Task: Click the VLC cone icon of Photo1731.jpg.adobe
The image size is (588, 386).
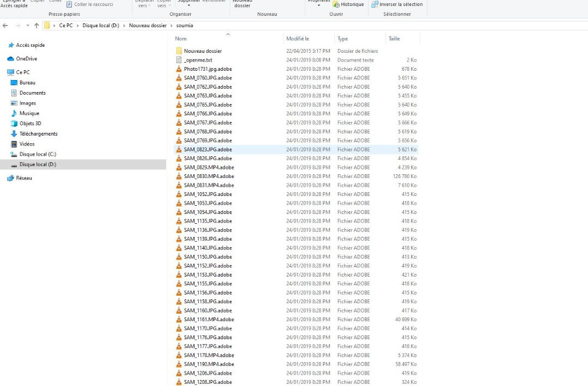Action: pos(179,69)
